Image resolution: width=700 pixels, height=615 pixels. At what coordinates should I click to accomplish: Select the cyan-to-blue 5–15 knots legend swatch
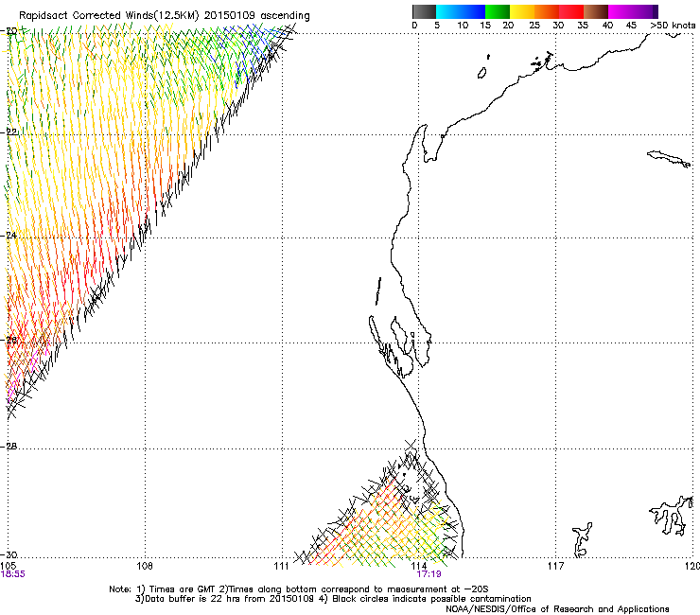461,11
